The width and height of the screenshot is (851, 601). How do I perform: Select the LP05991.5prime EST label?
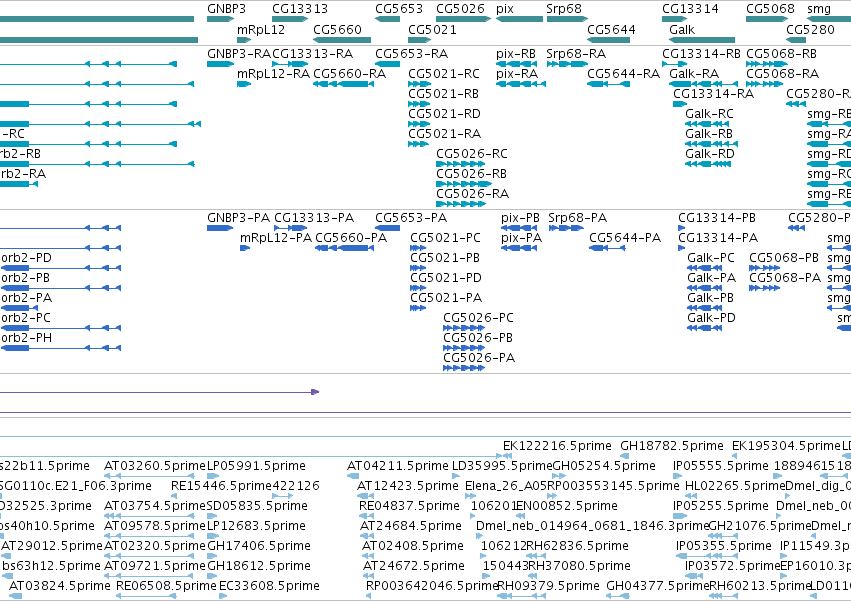point(256,466)
